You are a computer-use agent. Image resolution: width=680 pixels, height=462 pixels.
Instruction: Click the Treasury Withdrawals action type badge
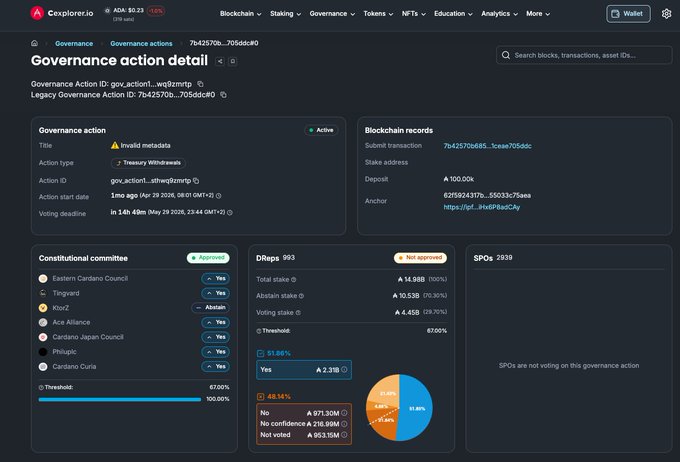click(x=148, y=163)
